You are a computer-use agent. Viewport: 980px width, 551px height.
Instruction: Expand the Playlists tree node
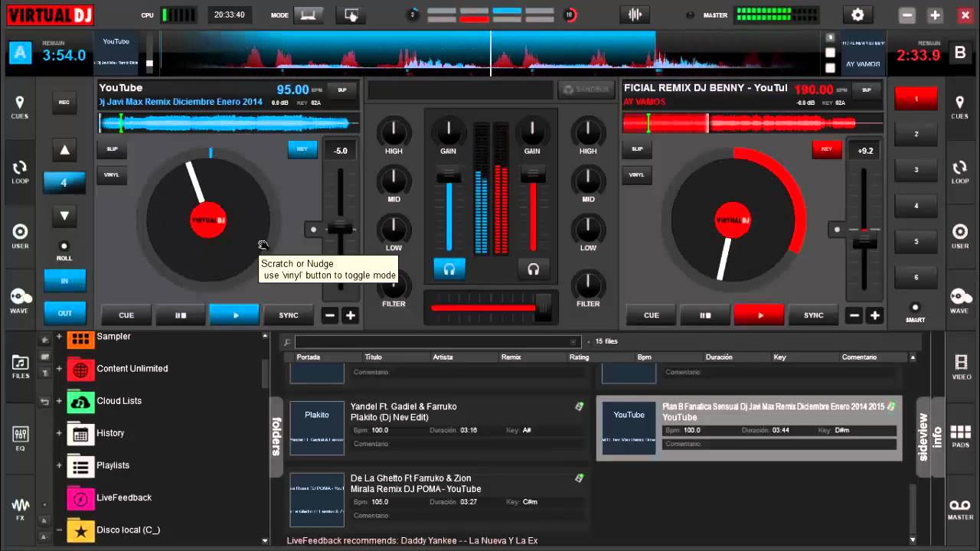[59, 465]
